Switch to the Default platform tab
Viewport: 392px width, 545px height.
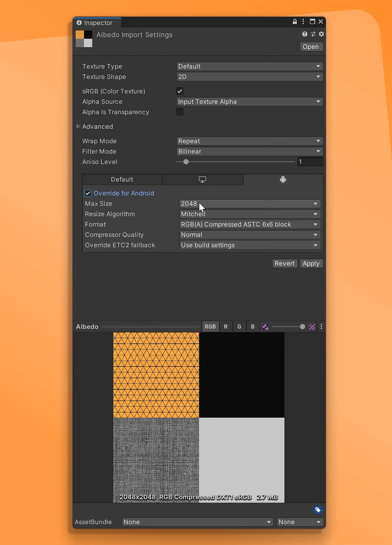click(122, 179)
